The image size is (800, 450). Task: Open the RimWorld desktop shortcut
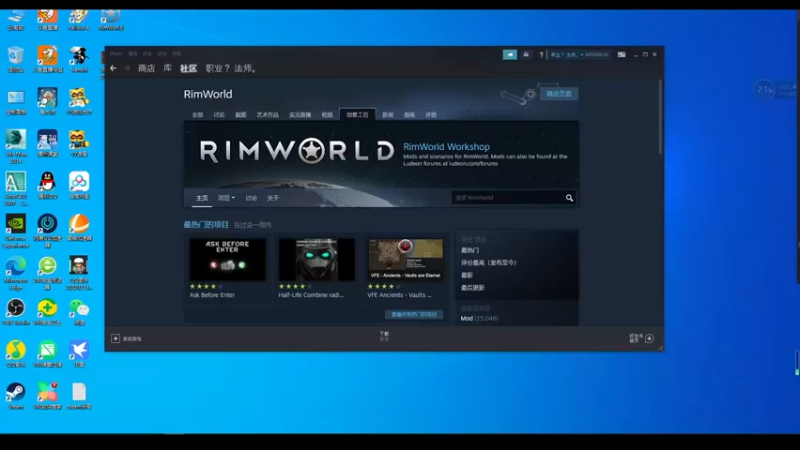(x=111, y=20)
